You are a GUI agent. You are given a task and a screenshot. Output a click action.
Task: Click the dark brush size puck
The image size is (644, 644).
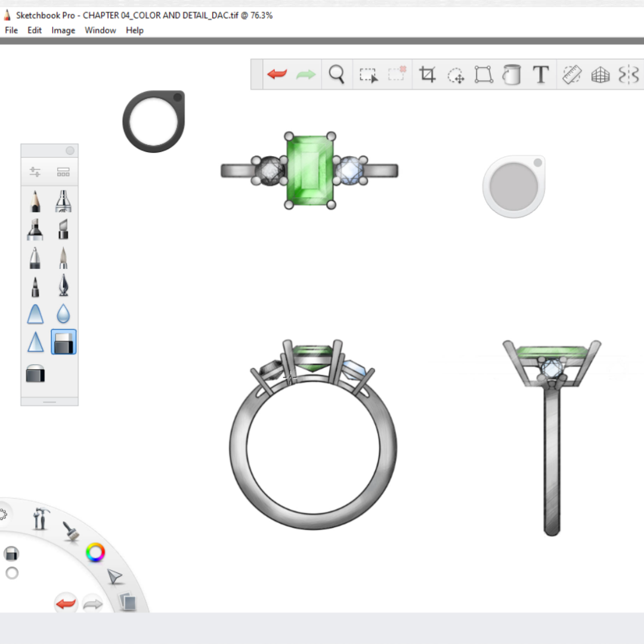coord(154,122)
